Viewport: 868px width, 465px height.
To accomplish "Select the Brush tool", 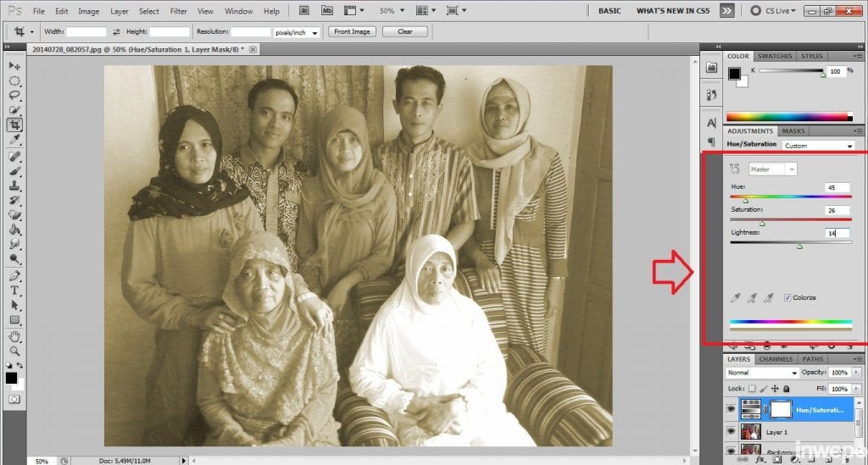I will pyautogui.click(x=14, y=171).
